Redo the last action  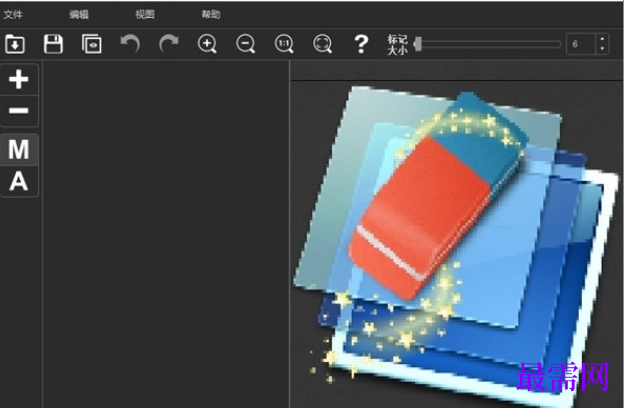pos(169,44)
